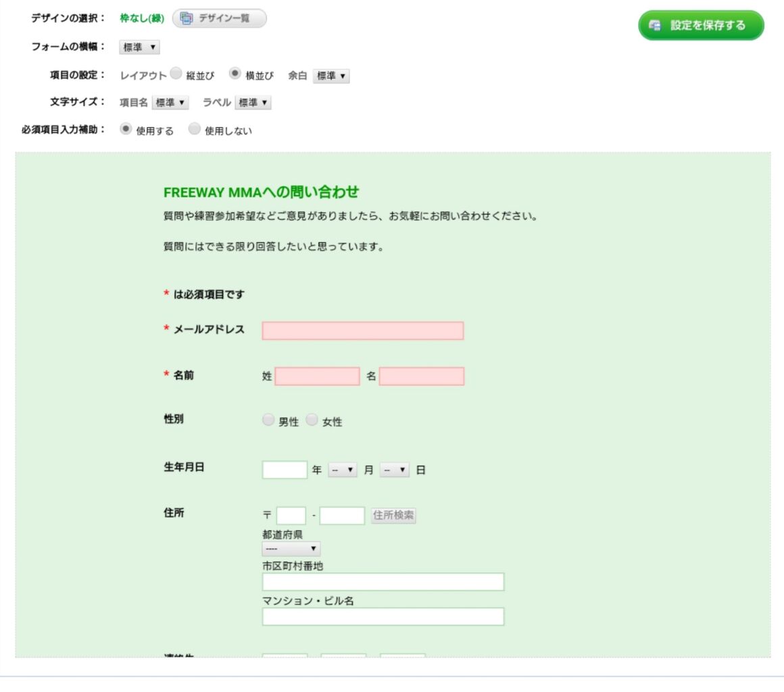Click the は必須項目です required notice text
784x692 pixels.
[x=208, y=294]
